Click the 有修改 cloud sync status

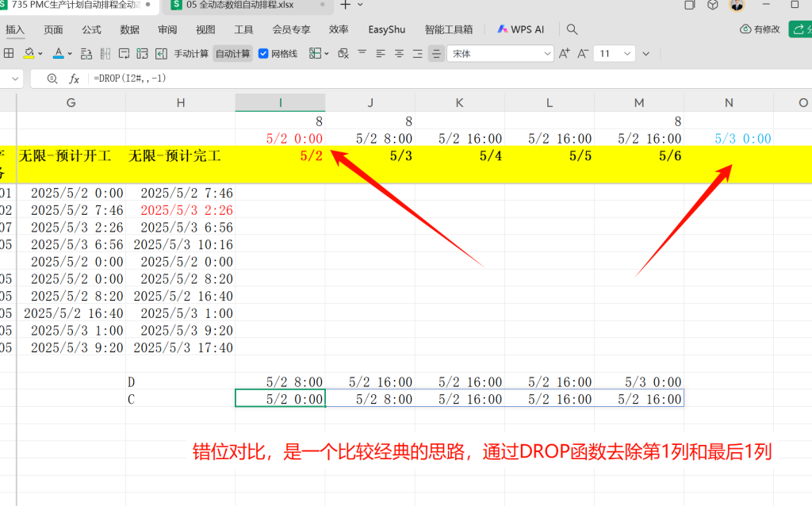pos(760,29)
